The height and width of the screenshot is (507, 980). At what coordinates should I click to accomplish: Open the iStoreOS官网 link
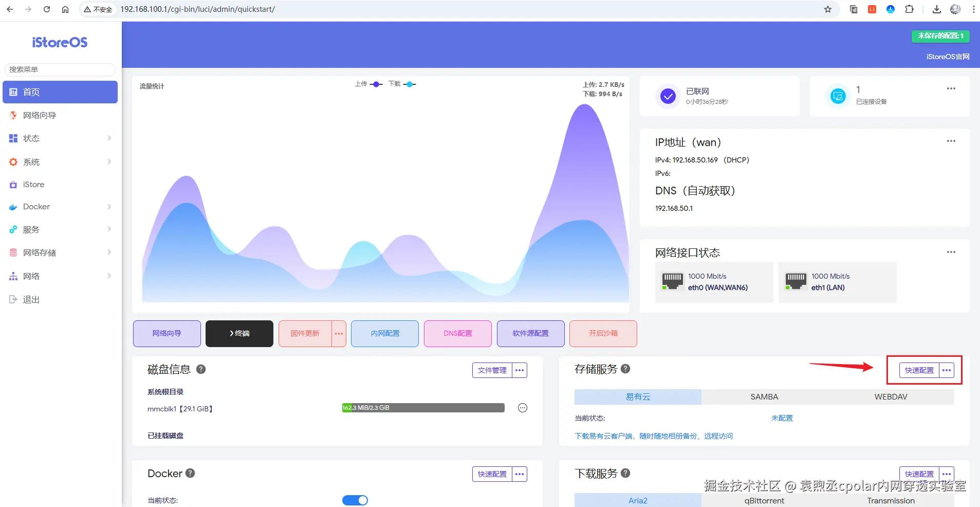(x=948, y=57)
